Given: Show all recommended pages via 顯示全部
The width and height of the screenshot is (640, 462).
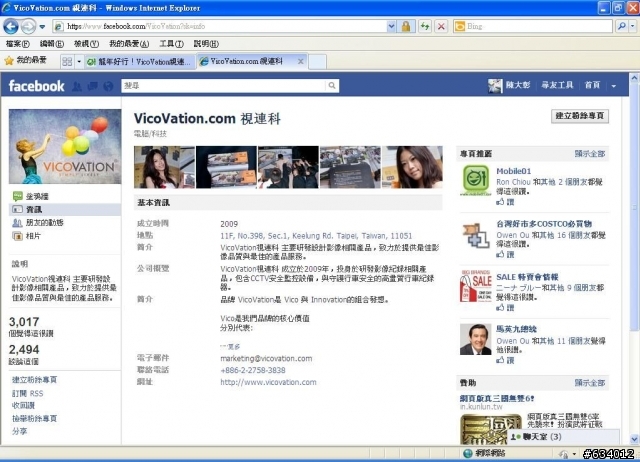Looking at the screenshot, I should coord(590,154).
